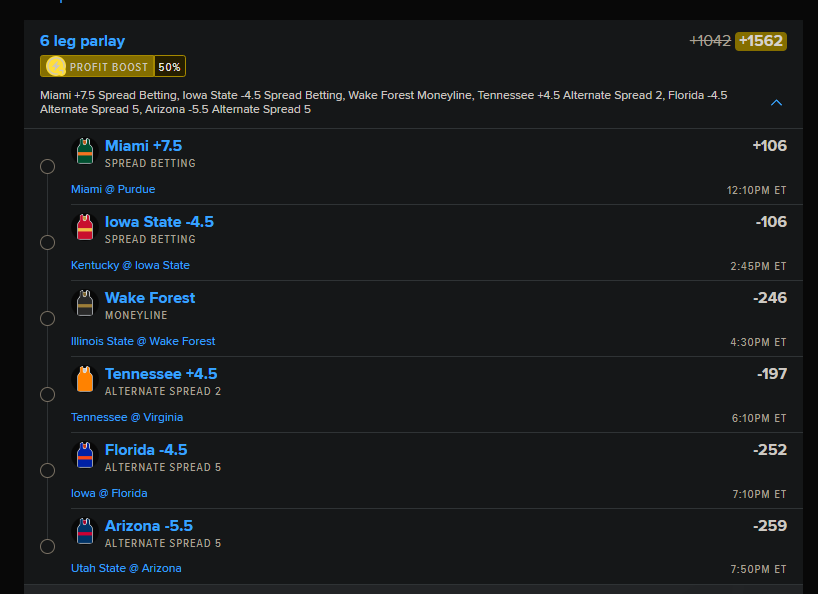Click the -106 odds for Iowa State

click(x=771, y=222)
